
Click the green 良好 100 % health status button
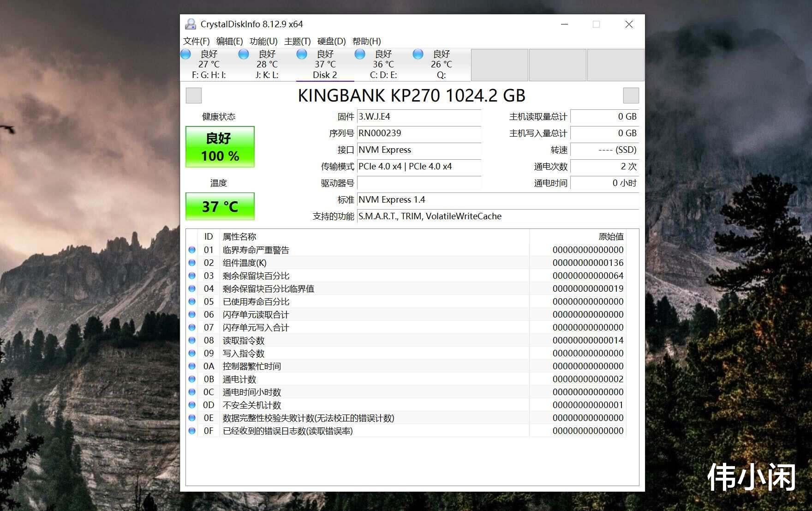220,147
